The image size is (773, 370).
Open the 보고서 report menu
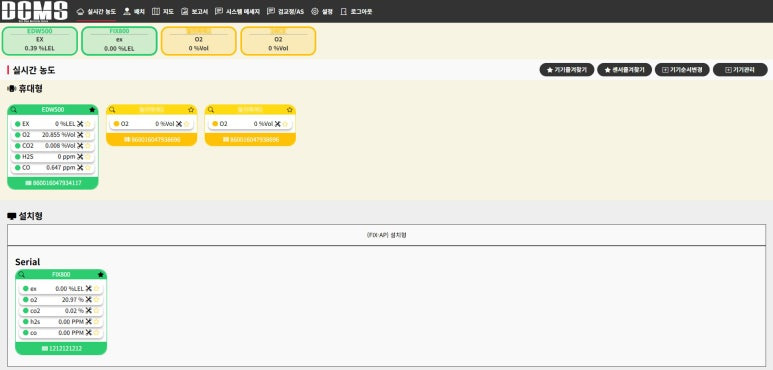194,11
